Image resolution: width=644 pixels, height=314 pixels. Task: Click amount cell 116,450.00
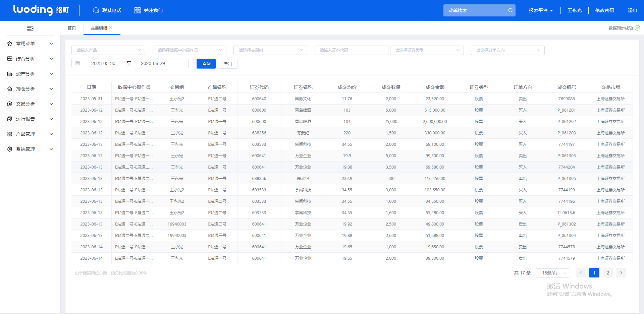tap(435, 179)
